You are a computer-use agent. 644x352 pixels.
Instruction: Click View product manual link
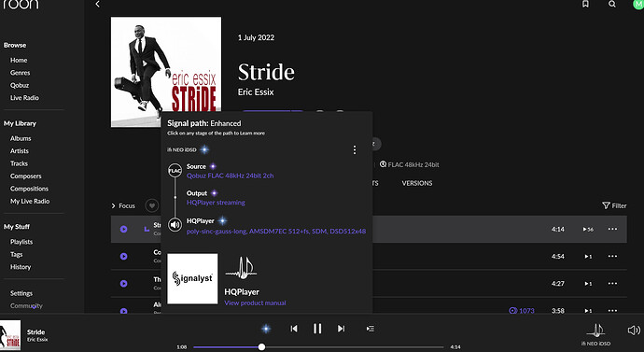tap(255, 303)
